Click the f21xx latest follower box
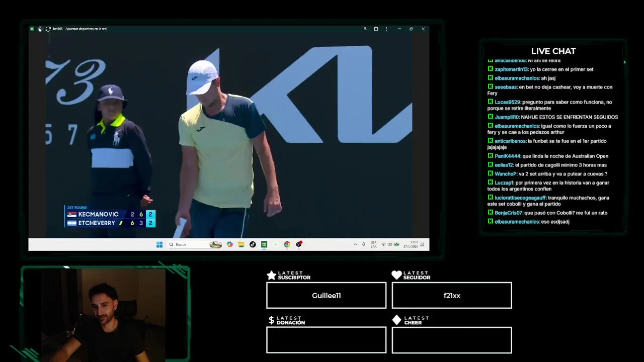644x362 pixels. [452, 295]
